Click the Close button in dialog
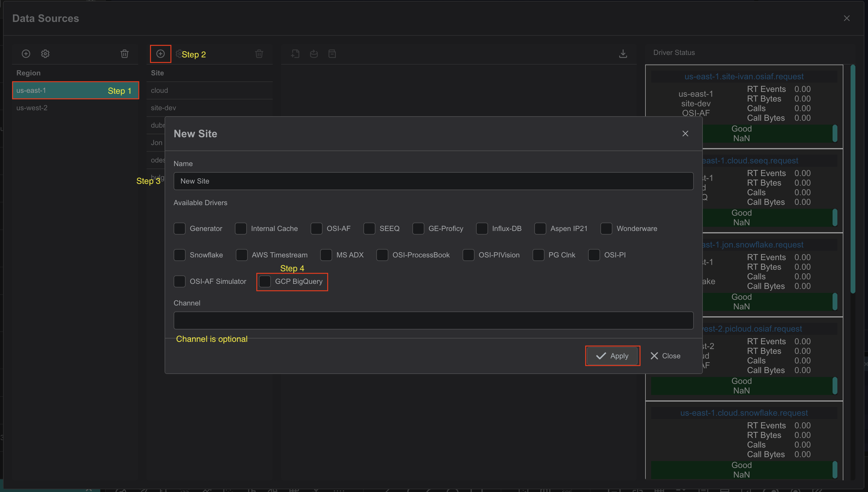The width and height of the screenshot is (868, 492). click(665, 356)
